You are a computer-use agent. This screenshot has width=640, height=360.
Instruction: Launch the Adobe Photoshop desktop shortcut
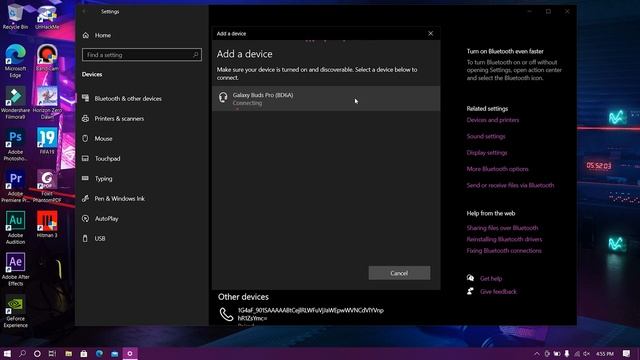click(x=16, y=144)
